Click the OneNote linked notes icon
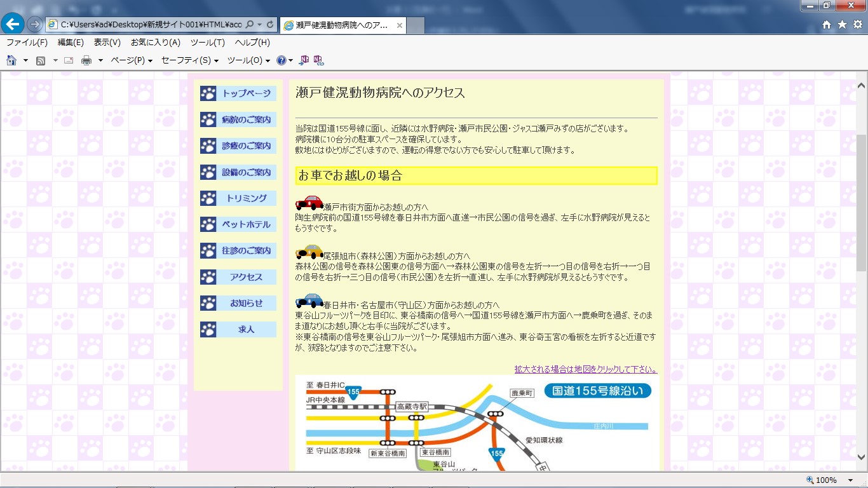 (x=318, y=60)
